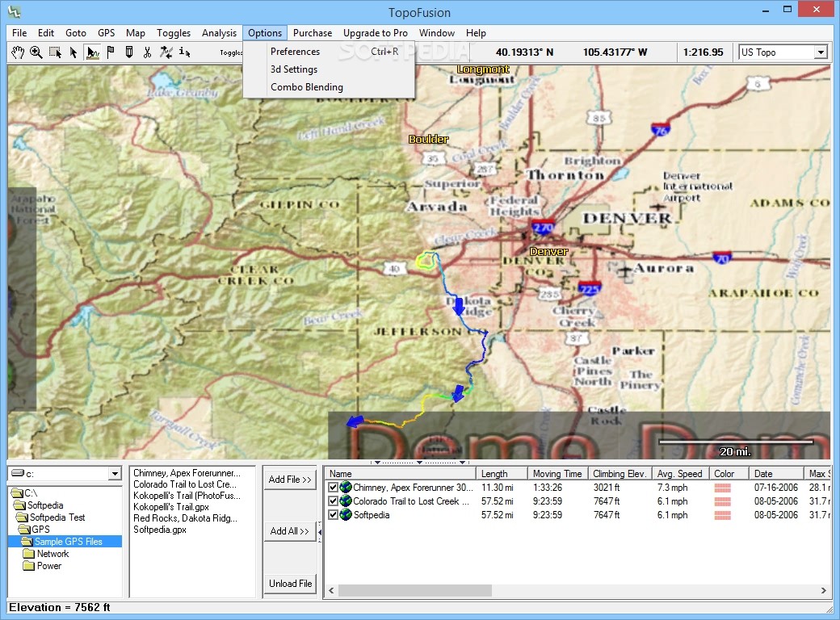Select the track join arrows tool

pyautogui.click(x=166, y=52)
